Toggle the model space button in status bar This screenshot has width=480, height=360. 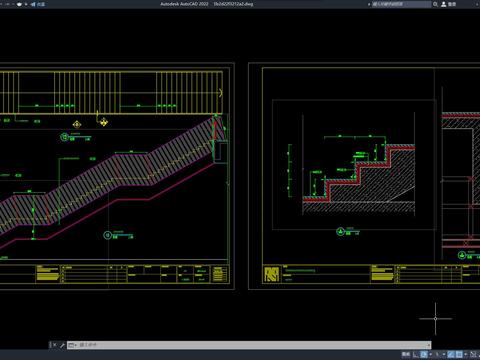406,354
